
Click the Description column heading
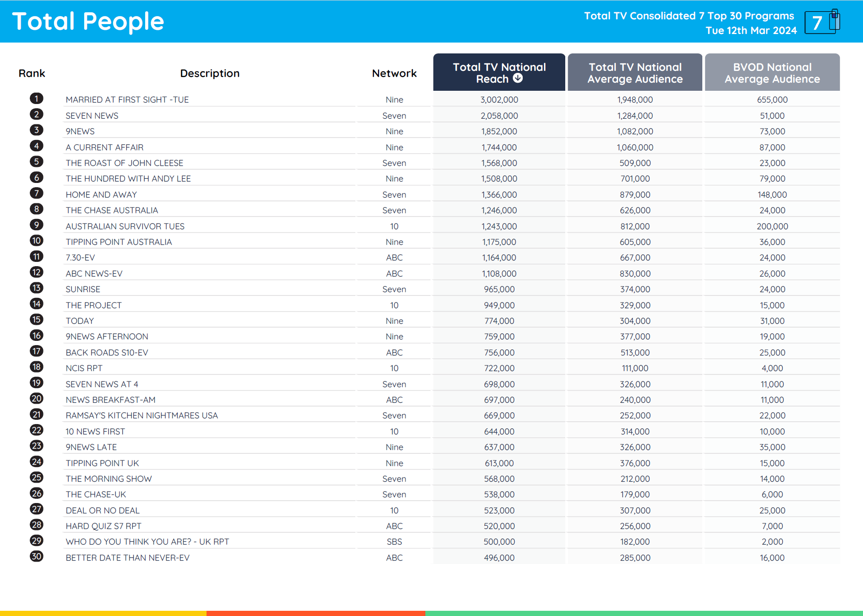point(210,73)
